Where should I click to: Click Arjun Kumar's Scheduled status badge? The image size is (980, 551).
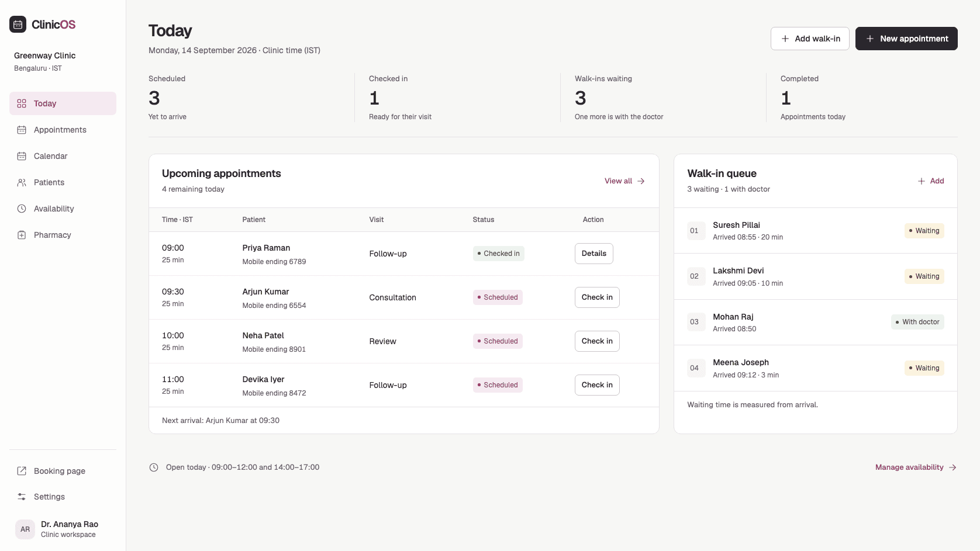pos(498,297)
